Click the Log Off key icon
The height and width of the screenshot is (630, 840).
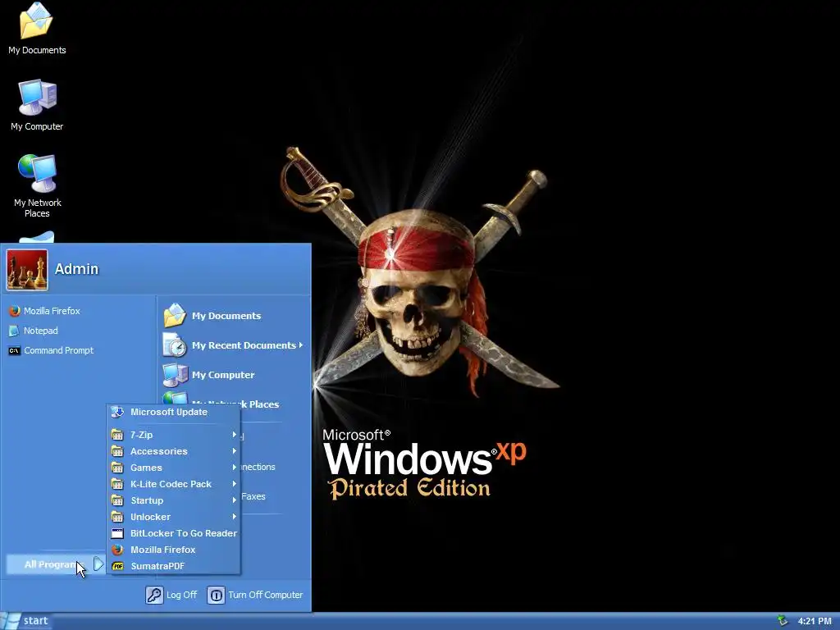pos(154,596)
